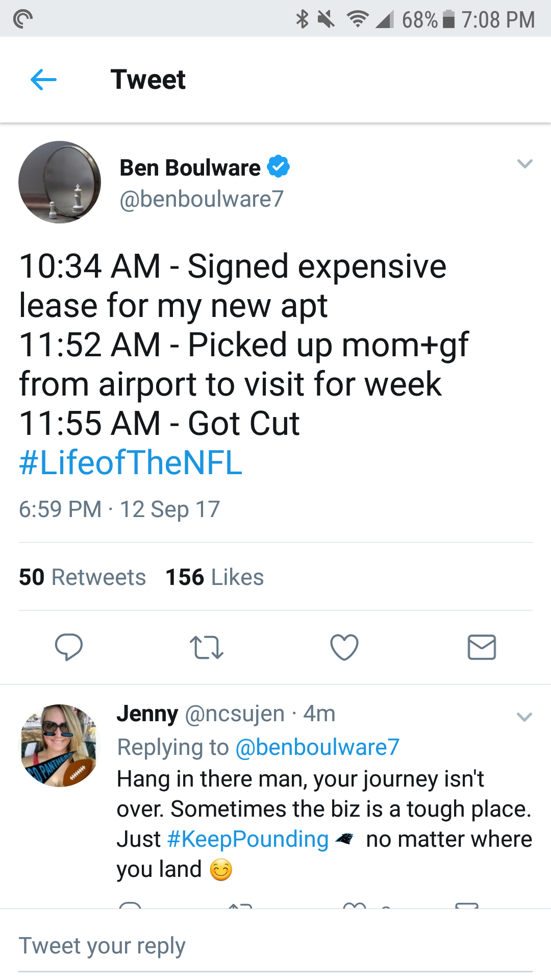The image size is (551, 980).
Task: Reply to Ben Boulware's tweet
Action: (x=69, y=647)
